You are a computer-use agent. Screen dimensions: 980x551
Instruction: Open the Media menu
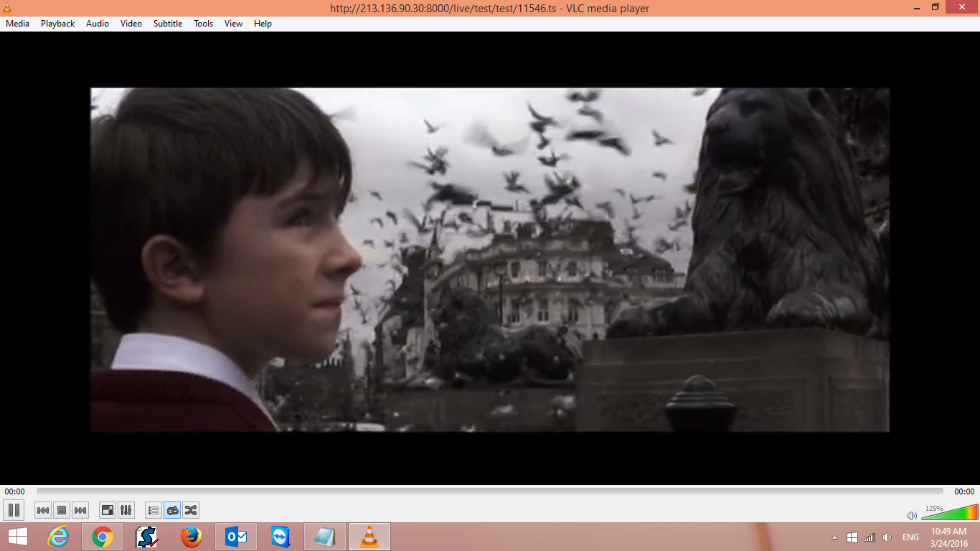click(18, 24)
